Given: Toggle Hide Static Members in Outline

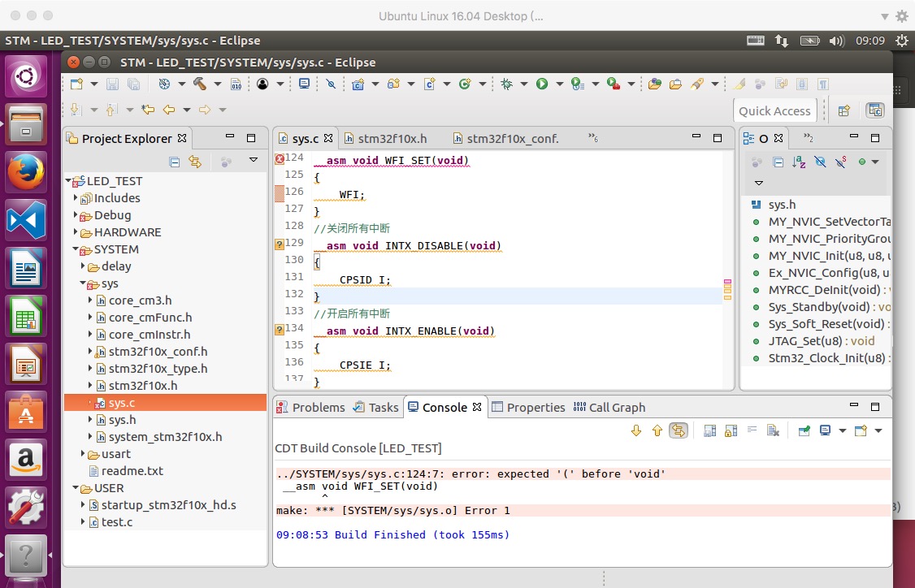Looking at the screenshot, I should (841, 162).
